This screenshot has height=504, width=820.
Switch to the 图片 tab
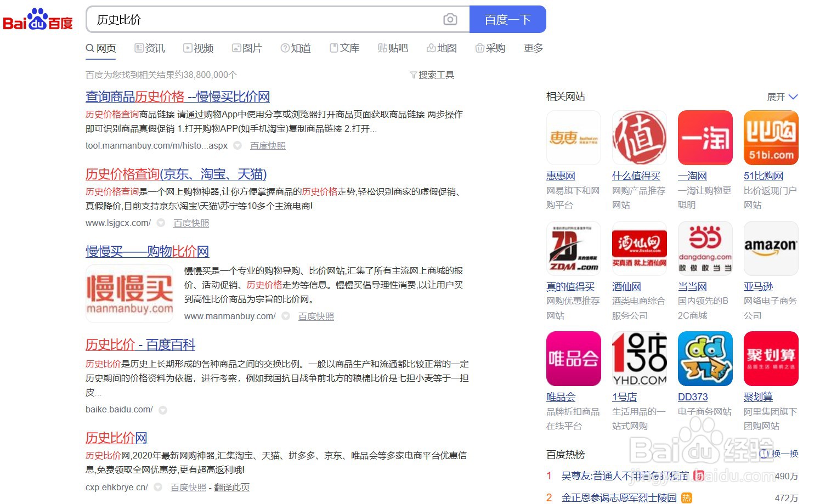pos(247,48)
